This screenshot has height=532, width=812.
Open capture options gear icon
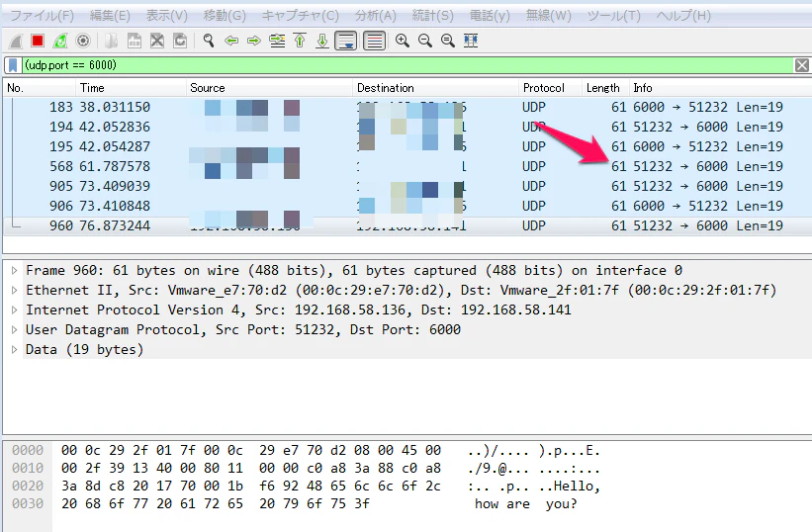tap(83, 41)
